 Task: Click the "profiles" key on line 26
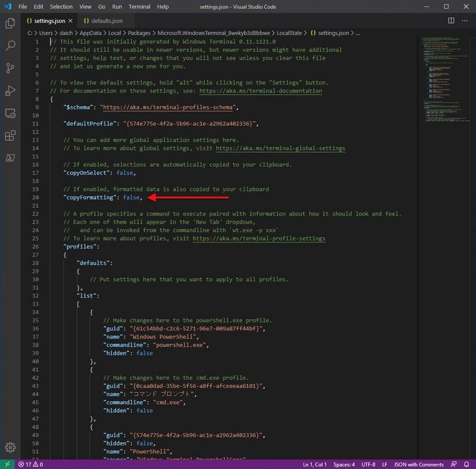[x=80, y=247]
